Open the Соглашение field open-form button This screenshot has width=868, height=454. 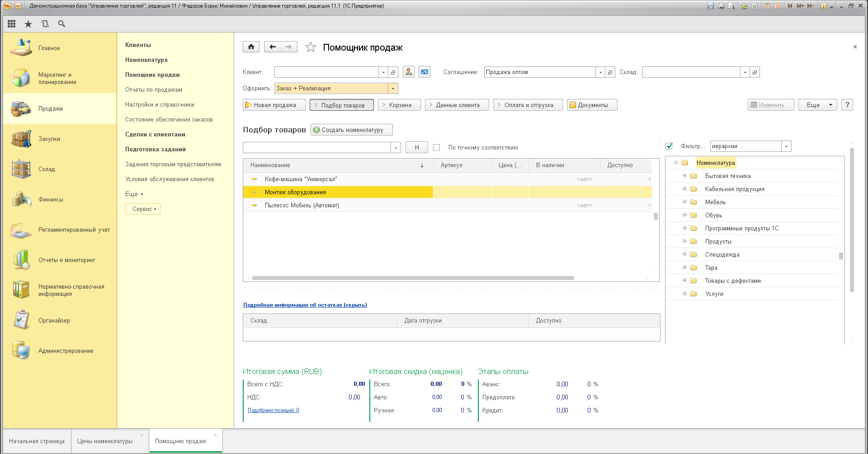click(610, 72)
